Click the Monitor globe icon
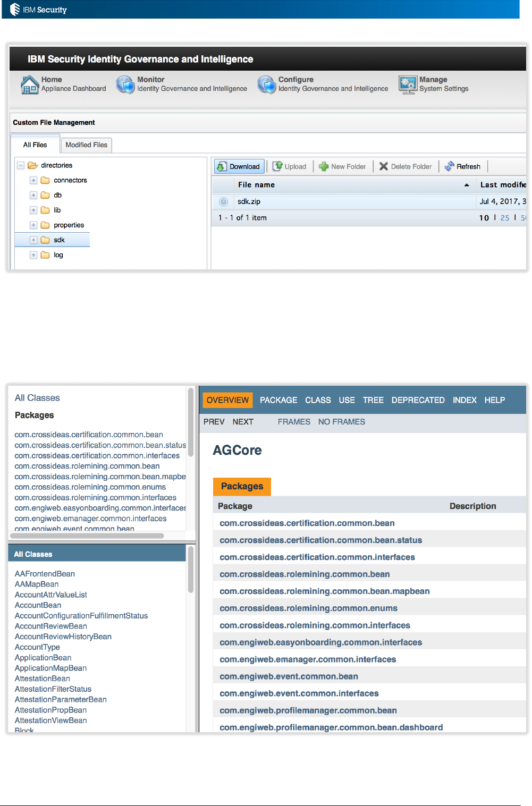The width and height of the screenshot is (532, 806). [125, 84]
